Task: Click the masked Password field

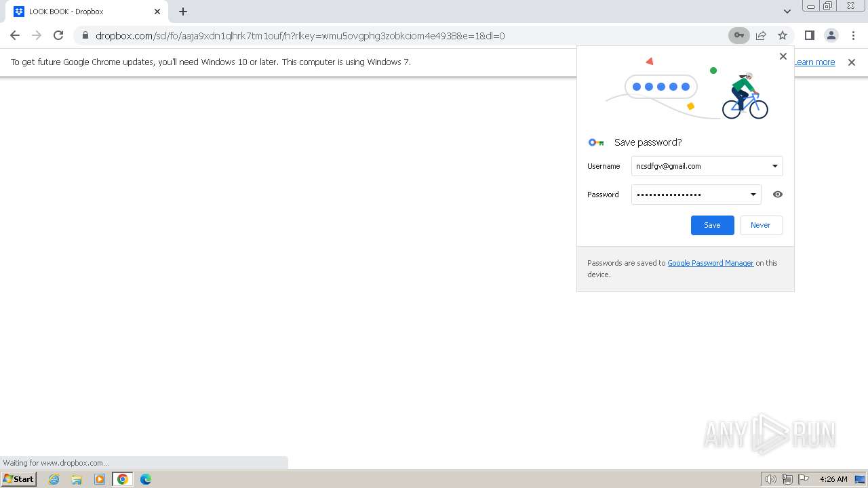Action: coord(696,195)
